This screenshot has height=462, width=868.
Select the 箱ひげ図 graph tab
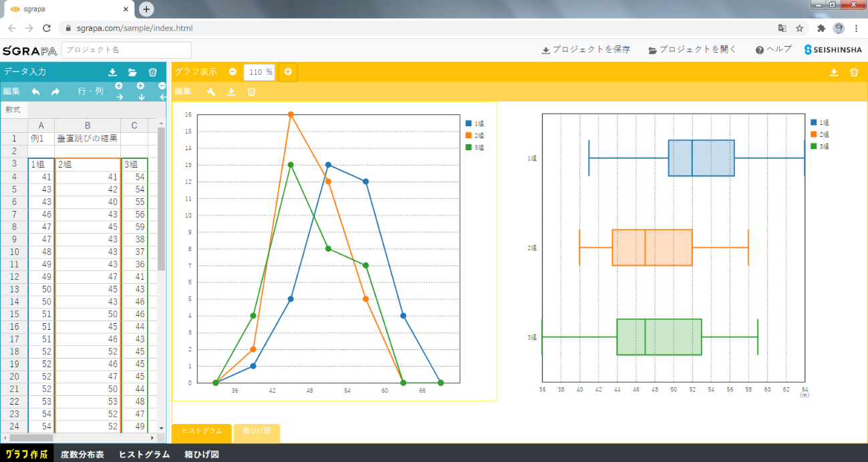[x=257, y=433]
